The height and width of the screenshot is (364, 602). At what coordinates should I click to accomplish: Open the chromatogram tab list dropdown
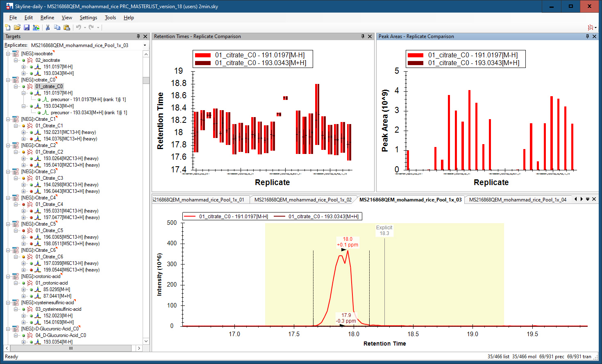click(587, 199)
